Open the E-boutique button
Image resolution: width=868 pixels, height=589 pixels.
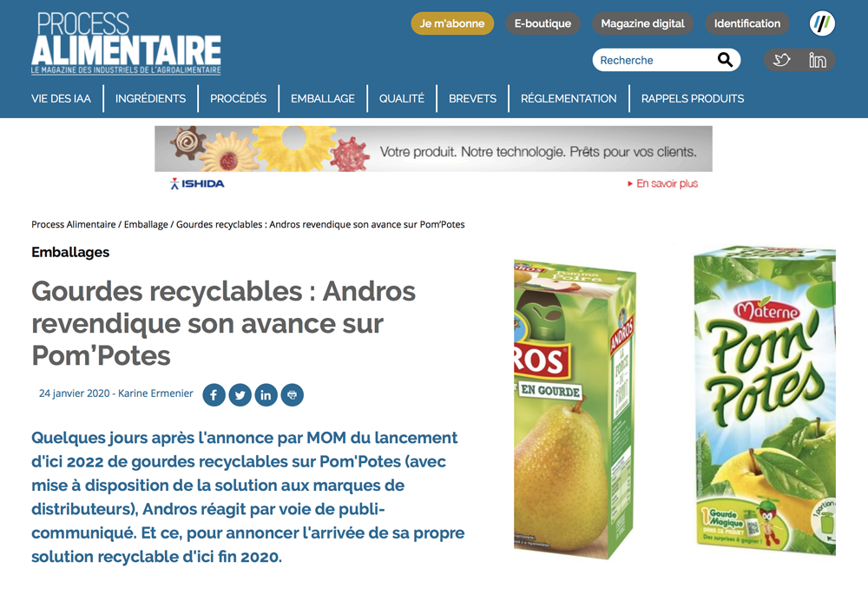point(542,23)
